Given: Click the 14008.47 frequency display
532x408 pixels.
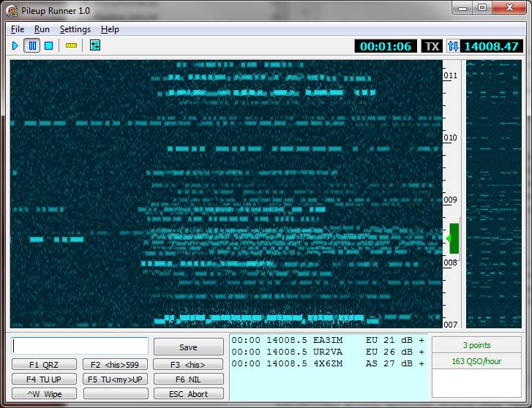Looking at the screenshot, I should [491, 46].
